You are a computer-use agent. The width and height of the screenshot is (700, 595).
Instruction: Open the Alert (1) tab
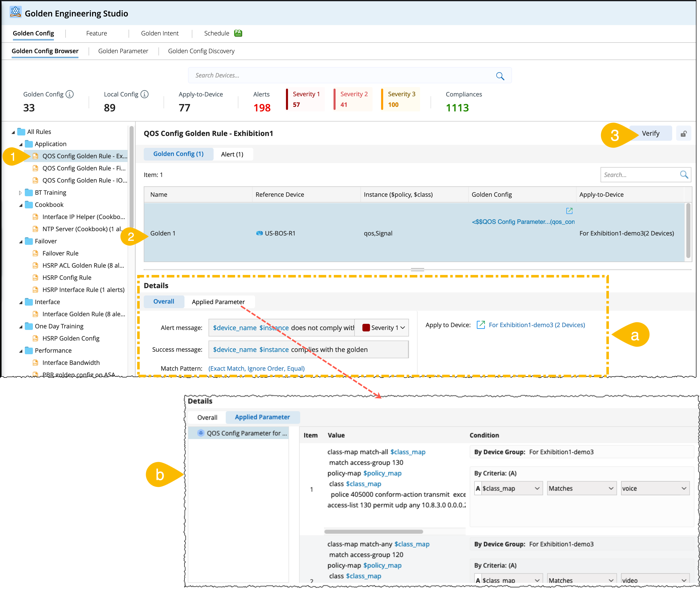tap(232, 154)
